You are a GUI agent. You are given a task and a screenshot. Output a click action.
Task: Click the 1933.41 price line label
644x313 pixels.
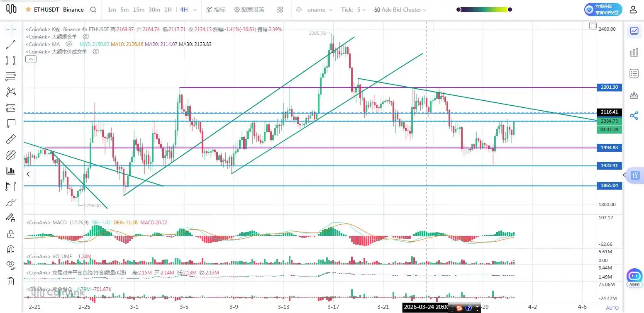coord(609,166)
